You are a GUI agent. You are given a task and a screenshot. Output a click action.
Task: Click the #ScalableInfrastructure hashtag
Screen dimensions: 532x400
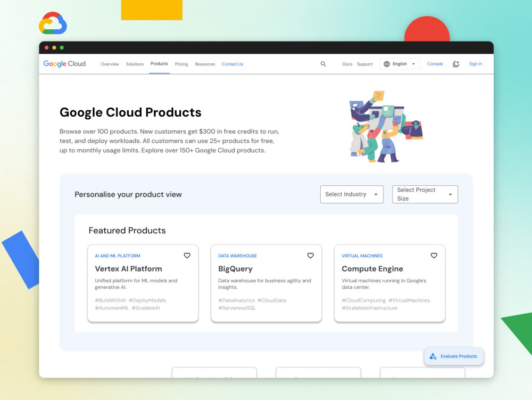370,308
